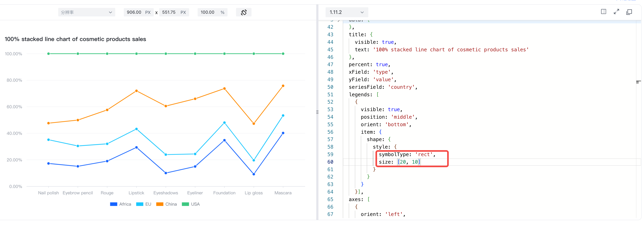Click the height field showing 551.75

(174, 12)
